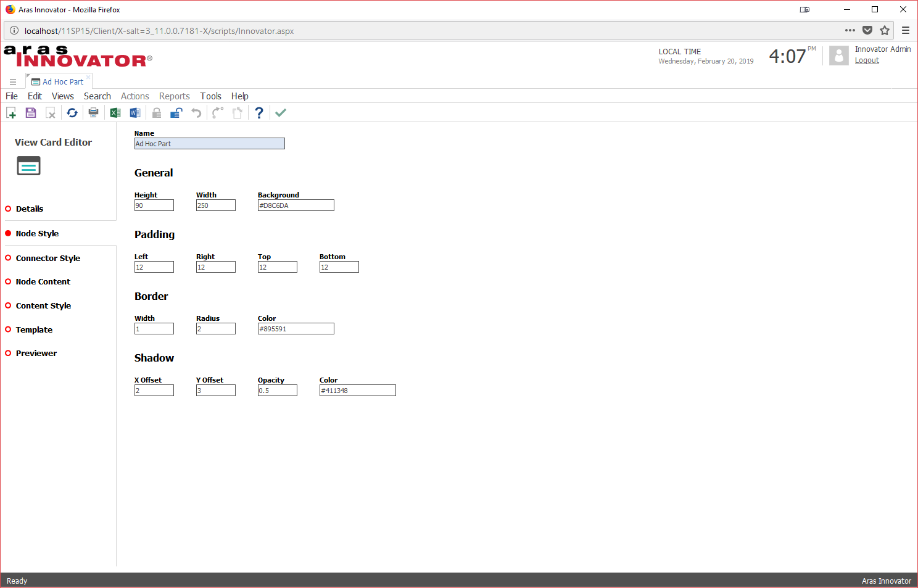Click the General Height field

[154, 205]
